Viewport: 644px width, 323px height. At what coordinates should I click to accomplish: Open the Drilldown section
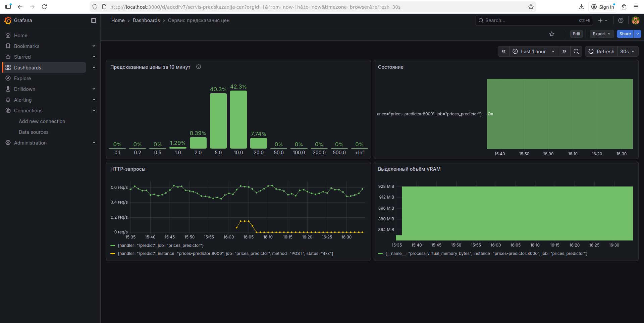23,89
